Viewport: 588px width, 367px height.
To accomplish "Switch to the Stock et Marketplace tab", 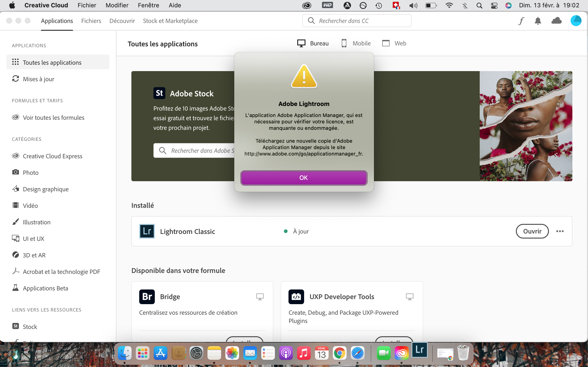I will coord(170,21).
